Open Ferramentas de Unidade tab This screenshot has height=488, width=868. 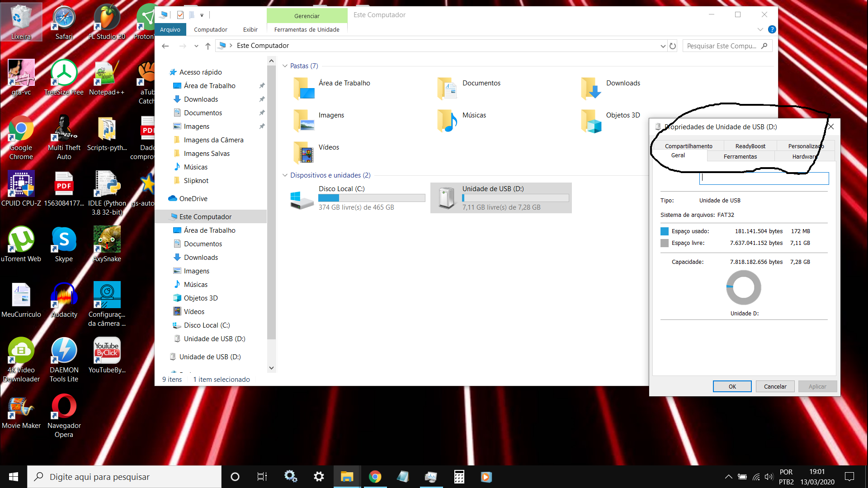coord(307,29)
